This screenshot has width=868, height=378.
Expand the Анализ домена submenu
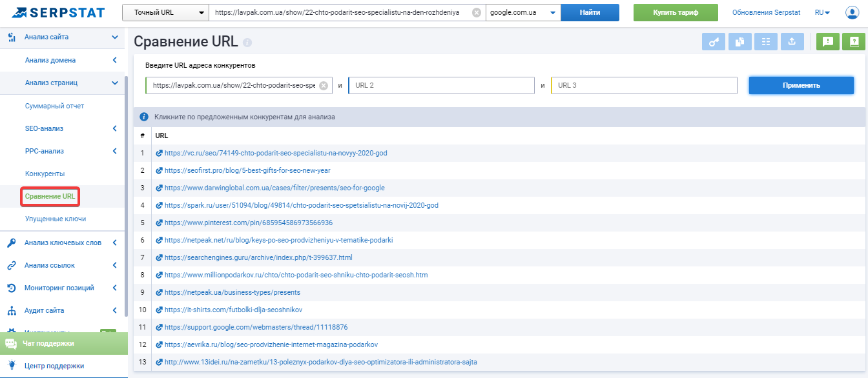[115, 60]
